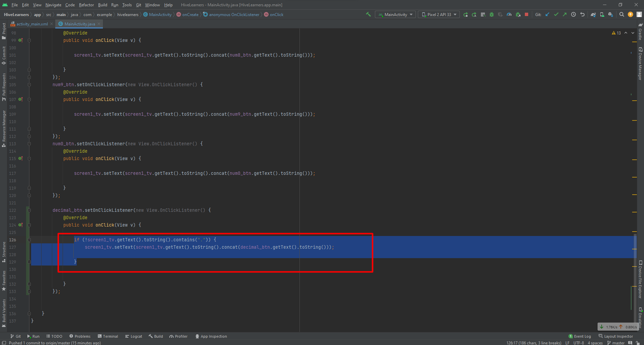Viewport: 644px width, 345px height.
Task: Open the Gradle side panel
Action: tap(640, 32)
